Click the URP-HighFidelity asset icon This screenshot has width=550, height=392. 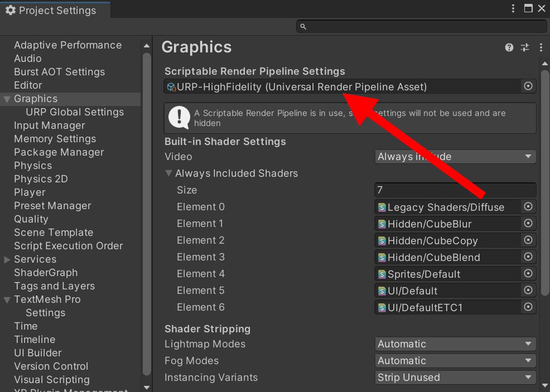pos(171,87)
